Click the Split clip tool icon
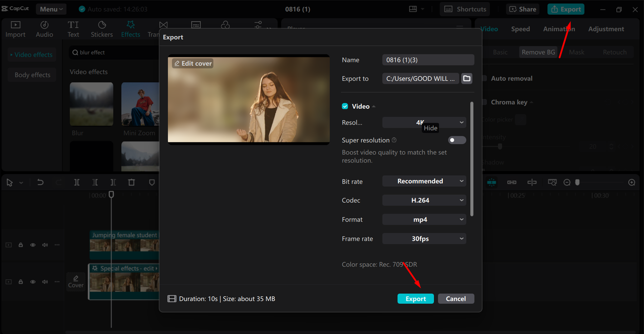 (x=77, y=183)
